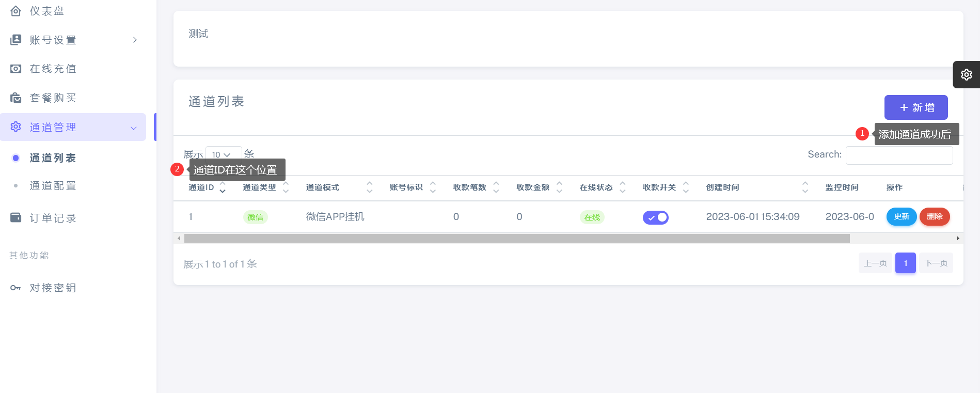Expand the 账号设置 submenu arrow
The height and width of the screenshot is (393, 980).
[135, 40]
